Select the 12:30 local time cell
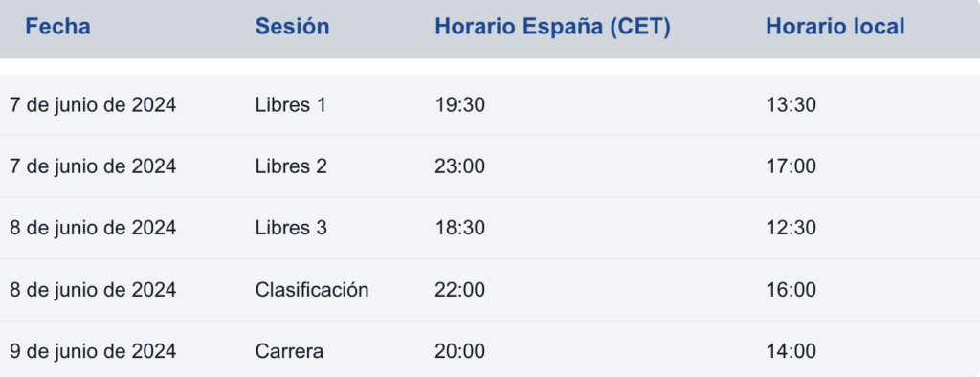The height and width of the screenshot is (377, 980). point(791,228)
